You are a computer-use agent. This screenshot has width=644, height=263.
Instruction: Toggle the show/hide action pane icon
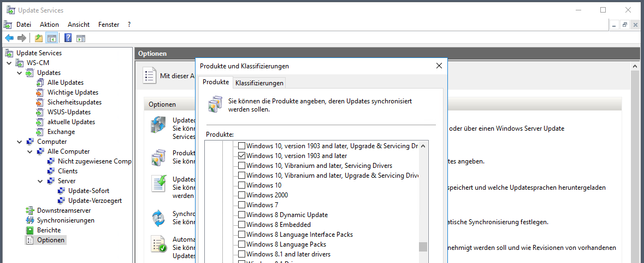(81, 38)
